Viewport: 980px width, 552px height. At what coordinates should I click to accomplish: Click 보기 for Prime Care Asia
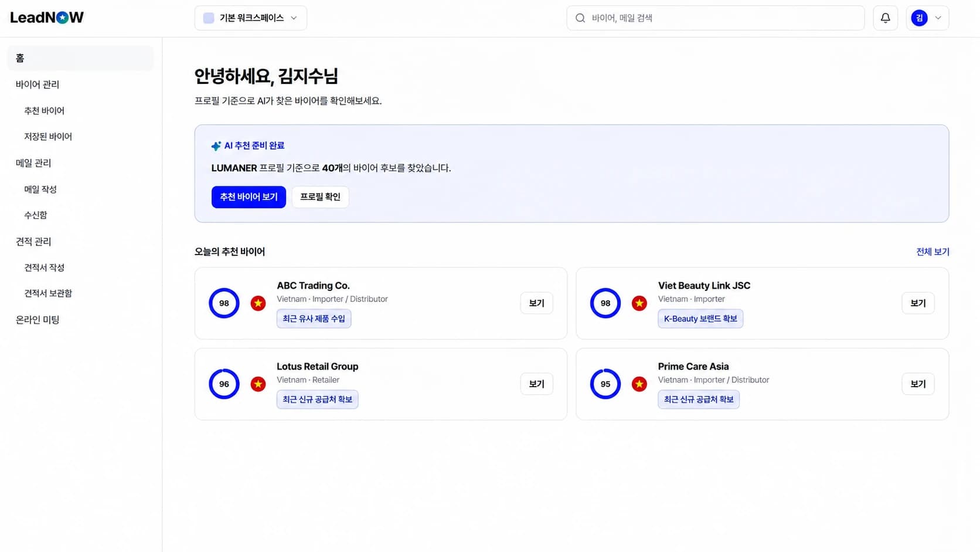coord(918,384)
